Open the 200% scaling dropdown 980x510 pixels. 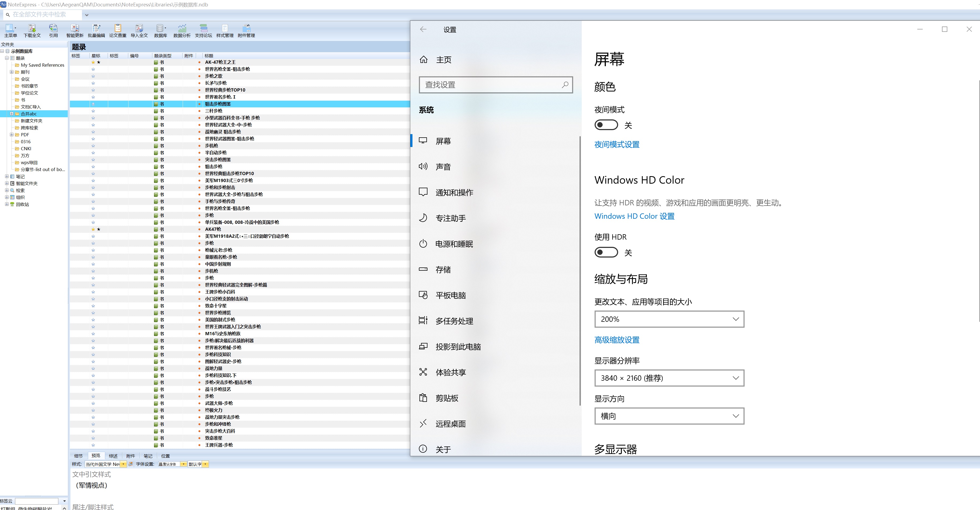[669, 319]
